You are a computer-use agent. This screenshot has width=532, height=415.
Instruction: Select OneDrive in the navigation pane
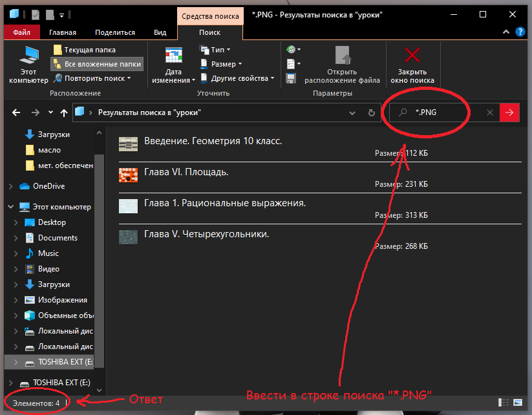pos(49,186)
